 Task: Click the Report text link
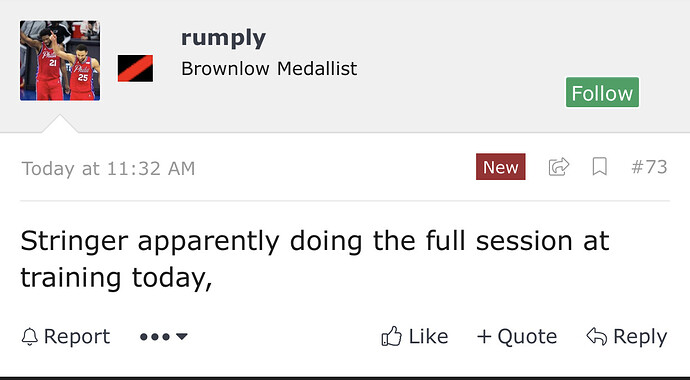click(x=77, y=337)
